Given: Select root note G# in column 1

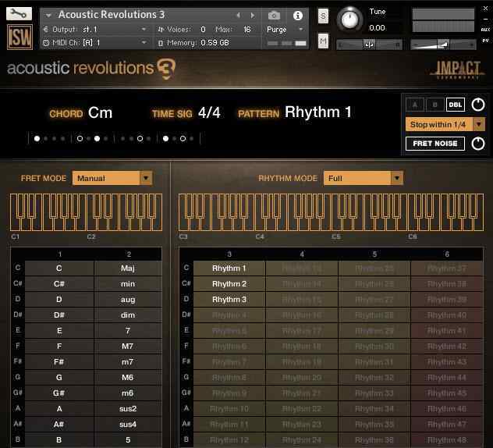Looking at the screenshot, I should (59, 393).
